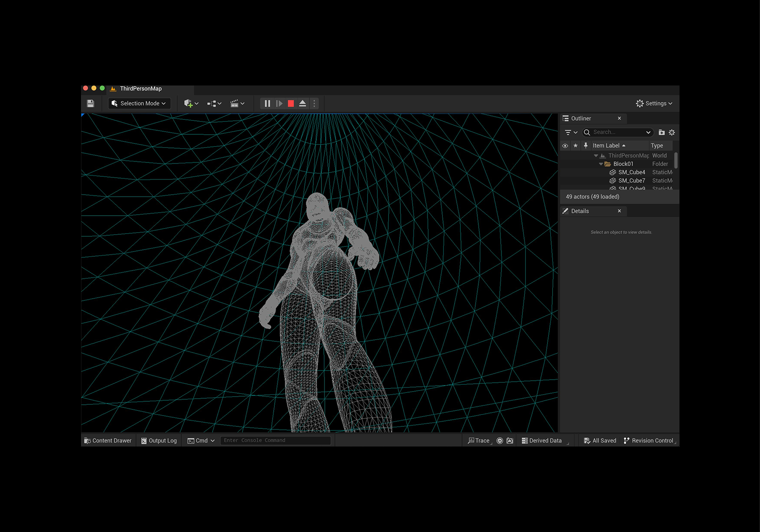This screenshot has height=532, width=760.
Task: Collapse the Block01 folder
Action: click(601, 164)
